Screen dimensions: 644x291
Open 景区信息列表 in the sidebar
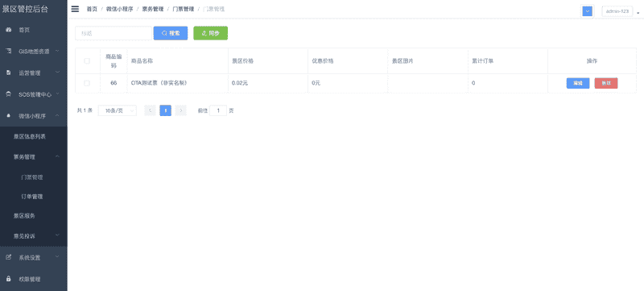[x=30, y=136]
